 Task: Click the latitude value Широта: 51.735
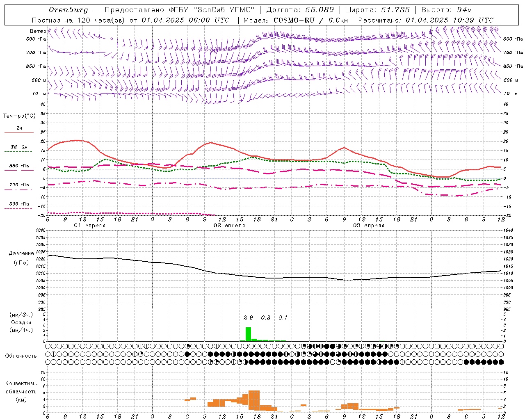[x=377, y=10]
